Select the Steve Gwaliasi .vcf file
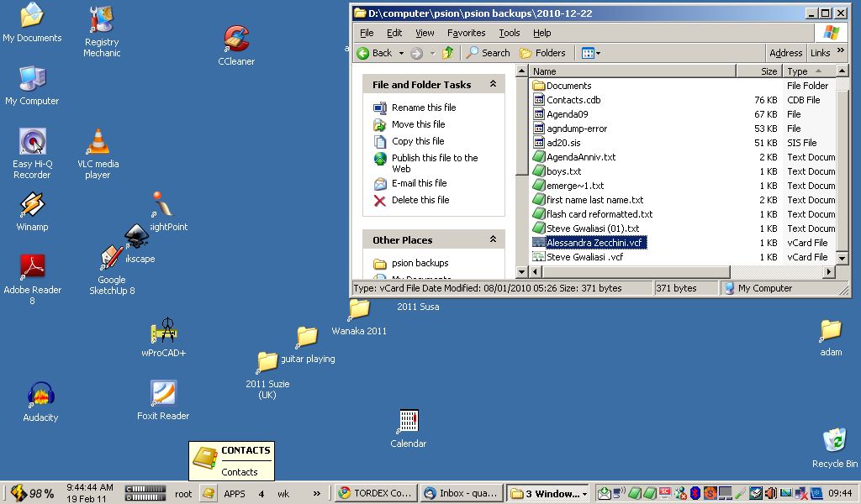 [x=584, y=257]
